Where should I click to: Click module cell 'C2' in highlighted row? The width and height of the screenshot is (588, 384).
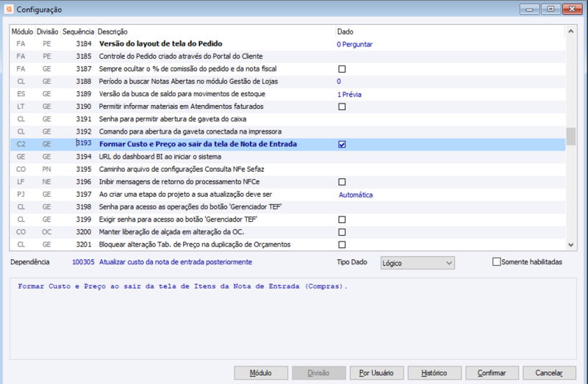(21, 144)
